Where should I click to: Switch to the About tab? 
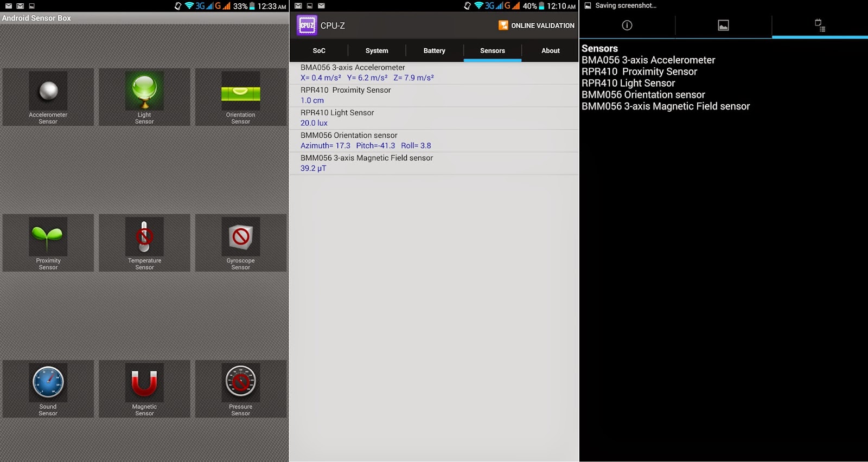pos(551,50)
